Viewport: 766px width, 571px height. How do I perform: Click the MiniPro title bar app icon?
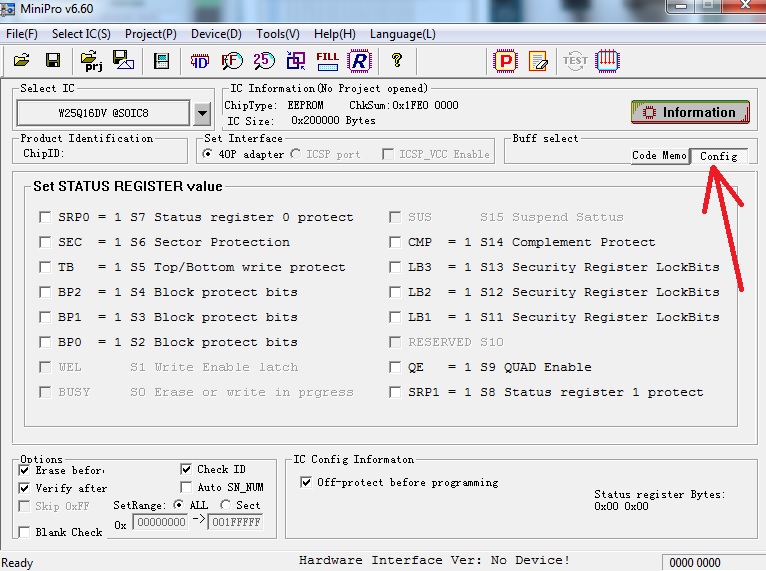[7, 9]
